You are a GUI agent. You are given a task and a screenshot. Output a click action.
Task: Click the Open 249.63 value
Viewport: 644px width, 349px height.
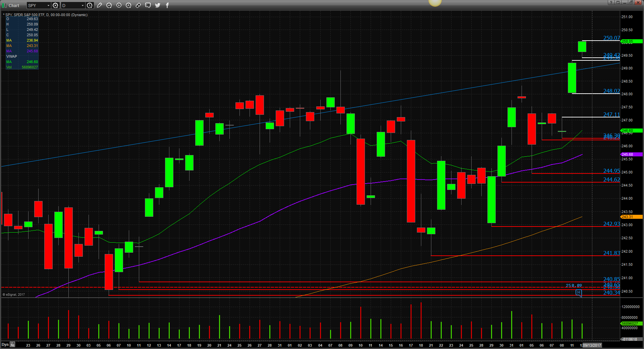[33, 19]
